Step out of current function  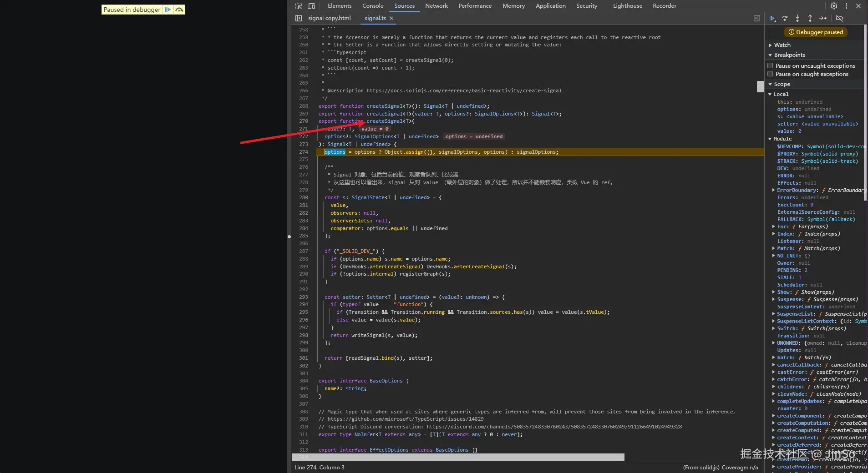[x=810, y=18]
